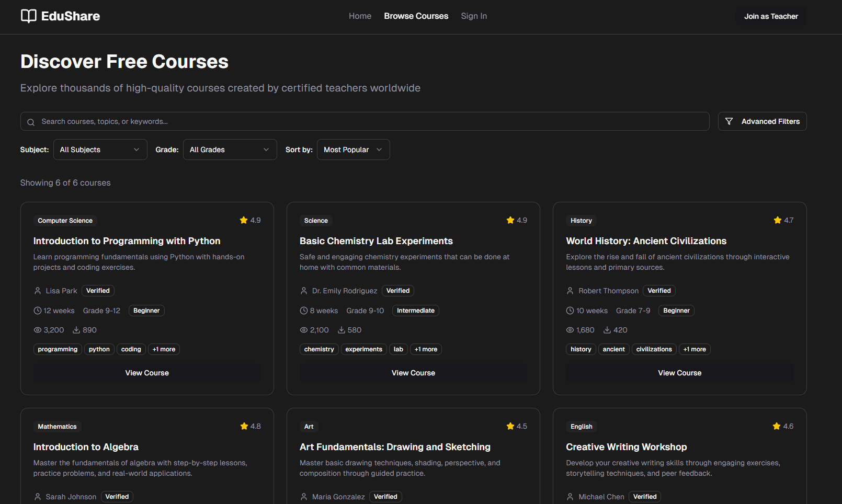Click the Art category badge
The height and width of the screenshot is (504, 842).
coord(309,427)
